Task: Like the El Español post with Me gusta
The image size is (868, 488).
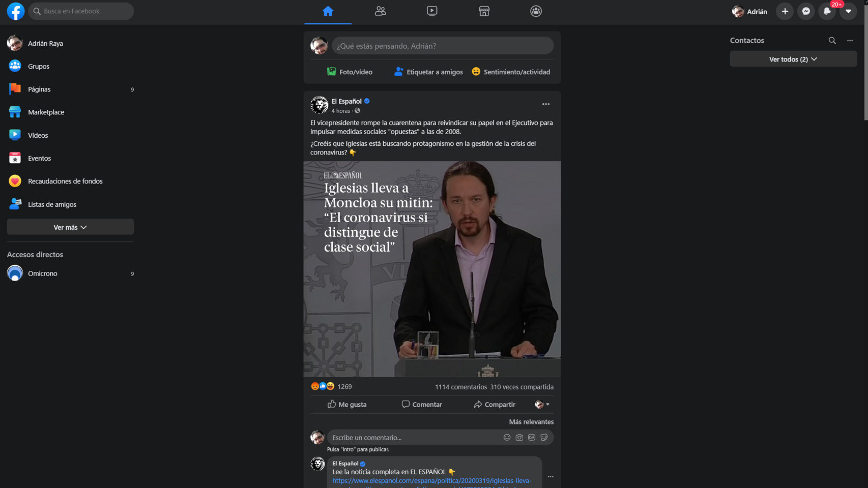Action: (x=347, y=404)
